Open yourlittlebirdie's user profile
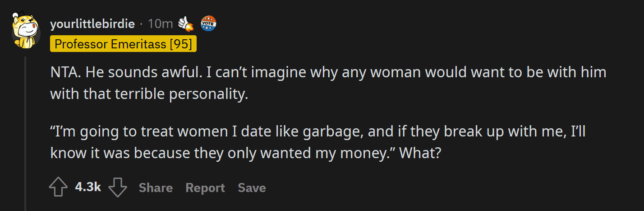The width and height of the screenshot is (644, 211). click(92, 24)
